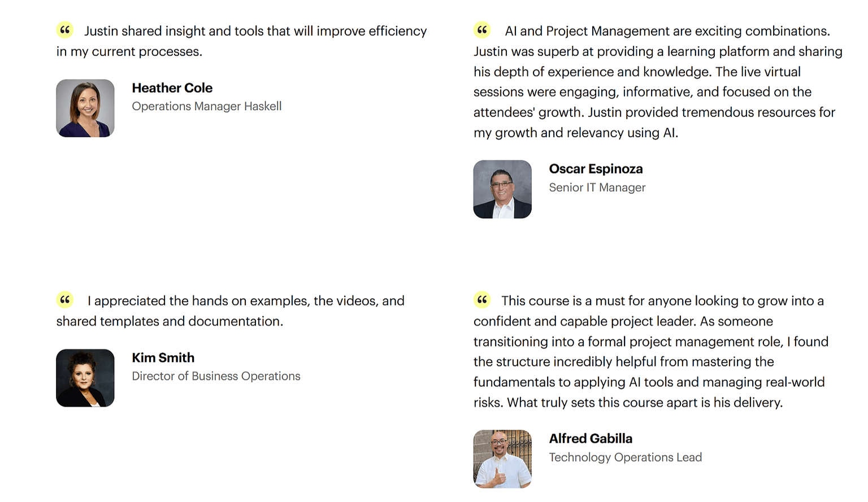Click the name Heather Cole
This screenshot has width=868, height=502.
click(172, 88)
